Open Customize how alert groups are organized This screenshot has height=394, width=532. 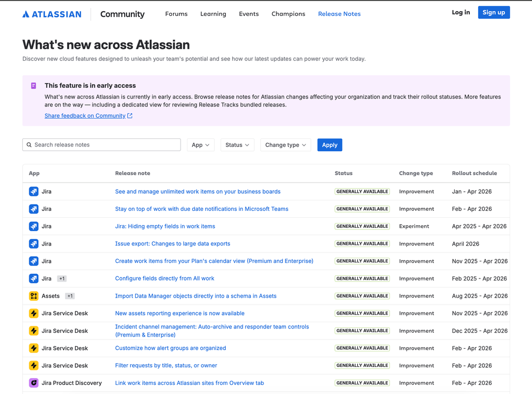[170, 348]
